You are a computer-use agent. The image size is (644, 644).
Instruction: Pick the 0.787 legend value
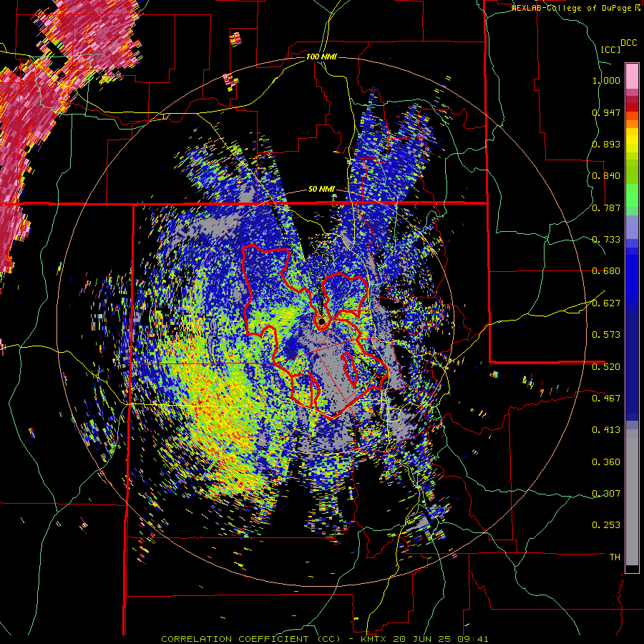pyautogui.click(x=606, y=208)
